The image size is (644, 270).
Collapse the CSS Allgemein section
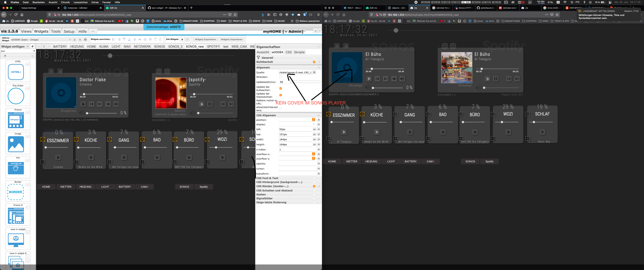tap(319, 115)
